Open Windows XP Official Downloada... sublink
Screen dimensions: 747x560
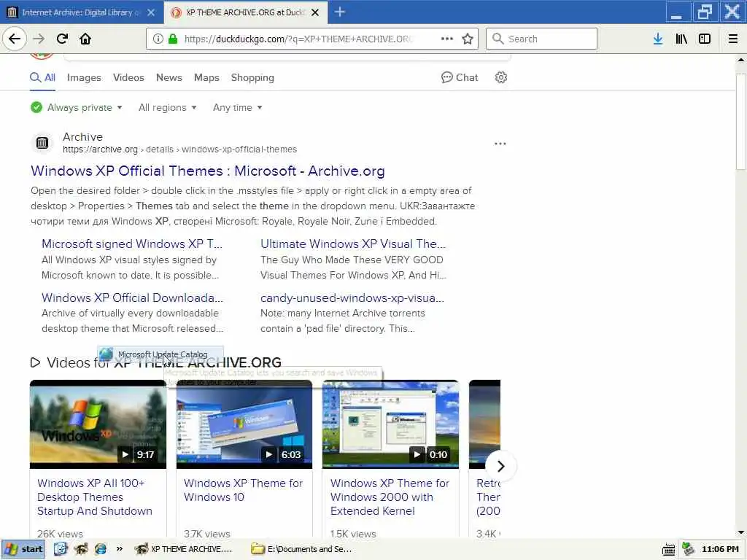pyautogui.click(x=132, y=297)
